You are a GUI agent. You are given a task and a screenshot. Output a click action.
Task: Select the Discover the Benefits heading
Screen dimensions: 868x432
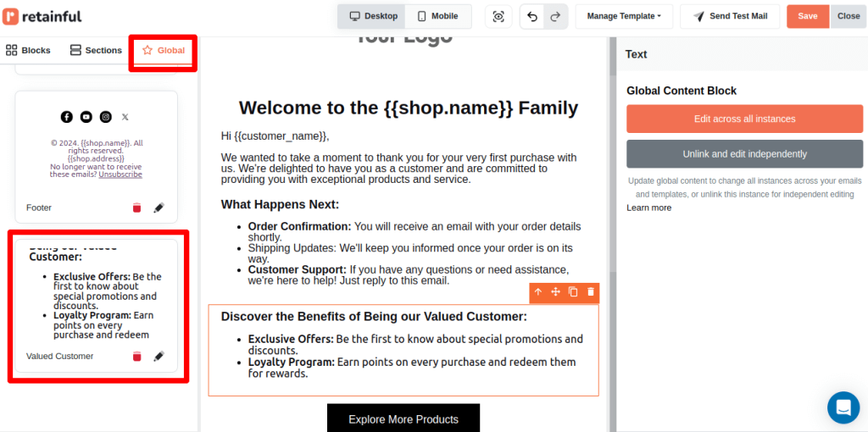pos(374,317)
